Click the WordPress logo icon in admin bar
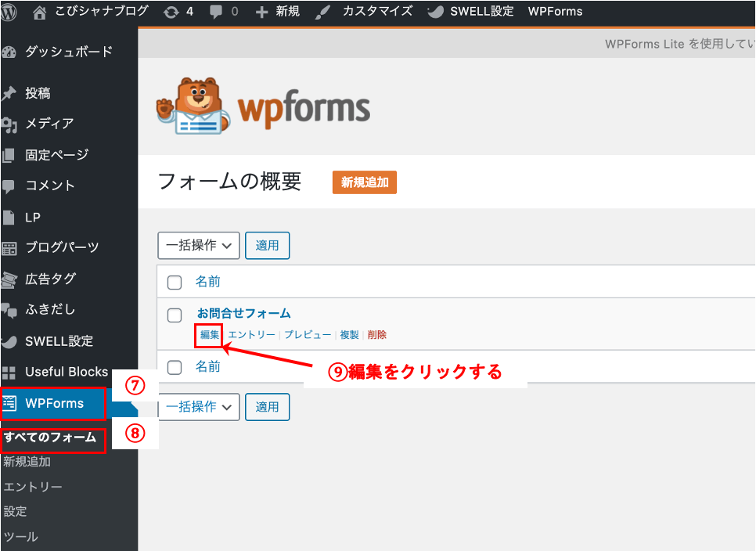756x551 pixels. tap(8, 12)
